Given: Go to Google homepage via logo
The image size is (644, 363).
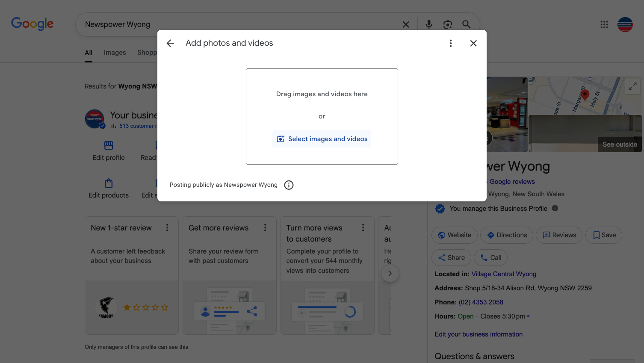Looking at the screenshot, I should tap(32, 24).
